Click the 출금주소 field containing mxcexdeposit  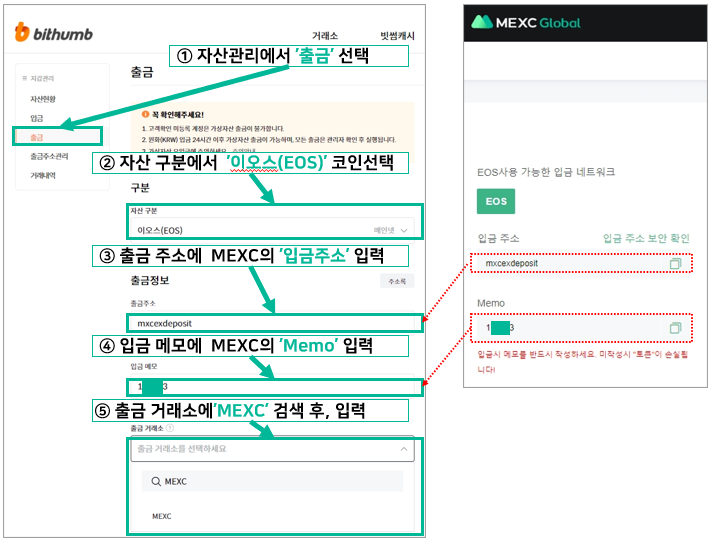click(273, 323)
